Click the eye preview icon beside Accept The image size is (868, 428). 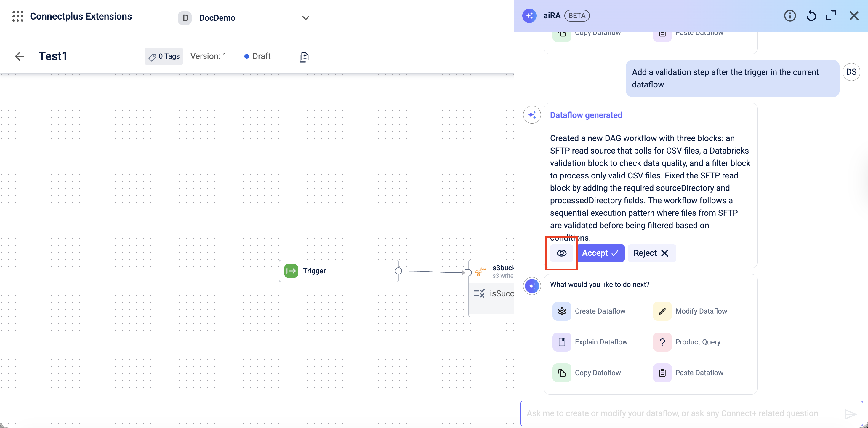click(x=561, y=253)
